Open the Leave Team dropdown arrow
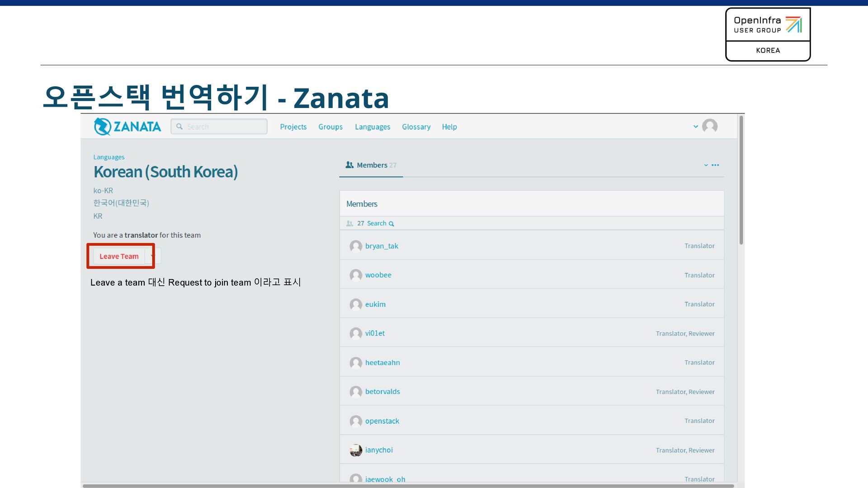 coord(152,256)
